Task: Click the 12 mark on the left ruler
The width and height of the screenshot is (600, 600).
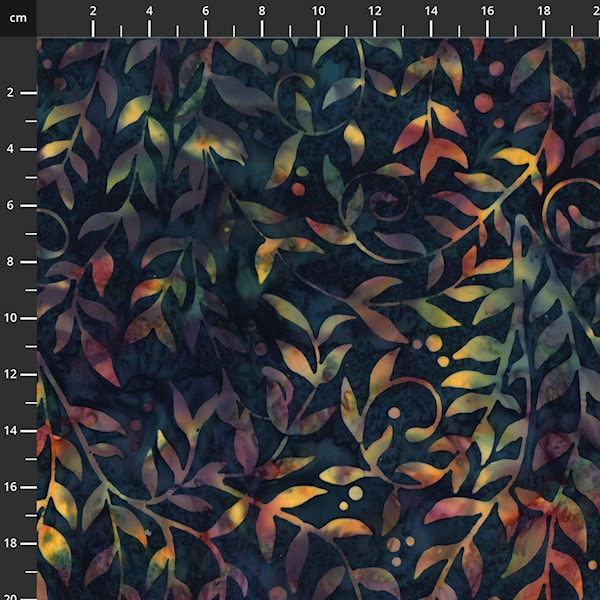Action: pyautogui.click(x=10, y=374)
